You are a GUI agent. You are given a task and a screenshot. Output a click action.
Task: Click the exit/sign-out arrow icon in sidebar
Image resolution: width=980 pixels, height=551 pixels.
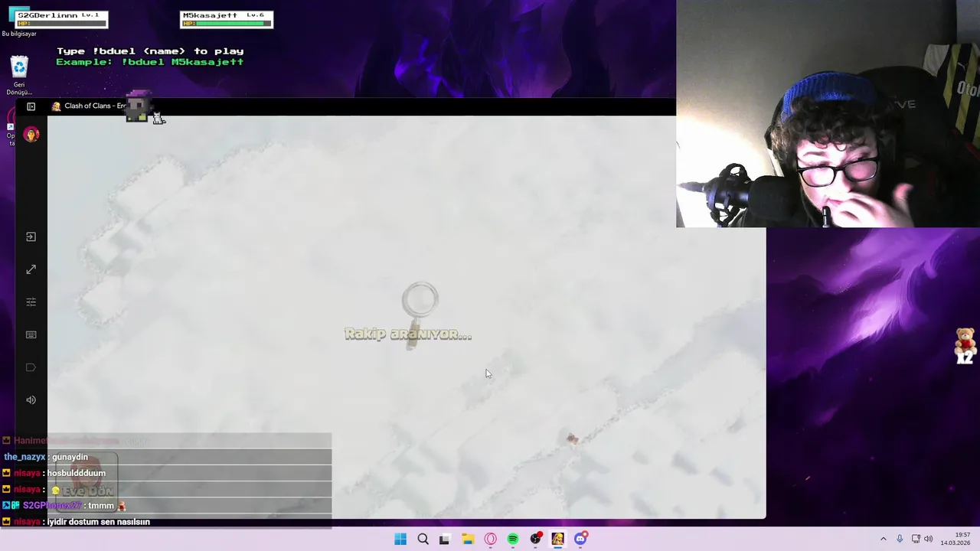tap(31, 236)
